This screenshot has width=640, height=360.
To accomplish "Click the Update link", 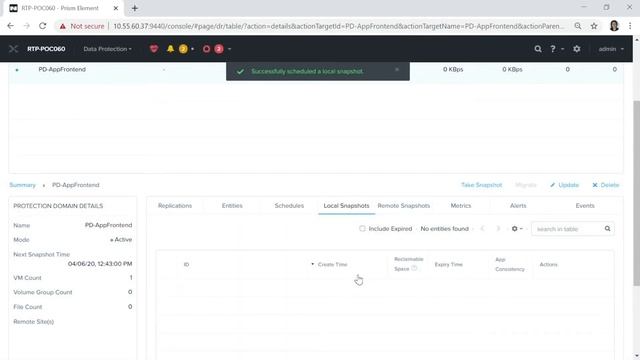I will (x=564, y=185).
